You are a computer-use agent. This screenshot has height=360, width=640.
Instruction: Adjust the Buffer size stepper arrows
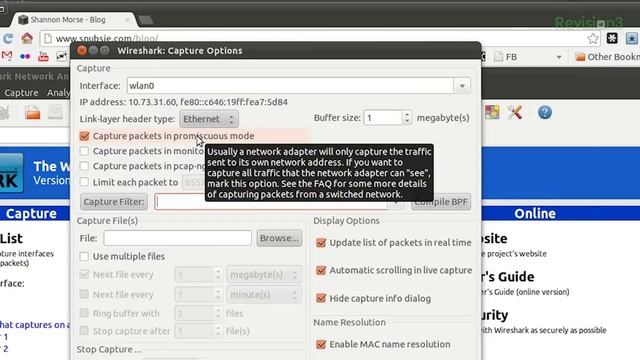coord(407,118)
